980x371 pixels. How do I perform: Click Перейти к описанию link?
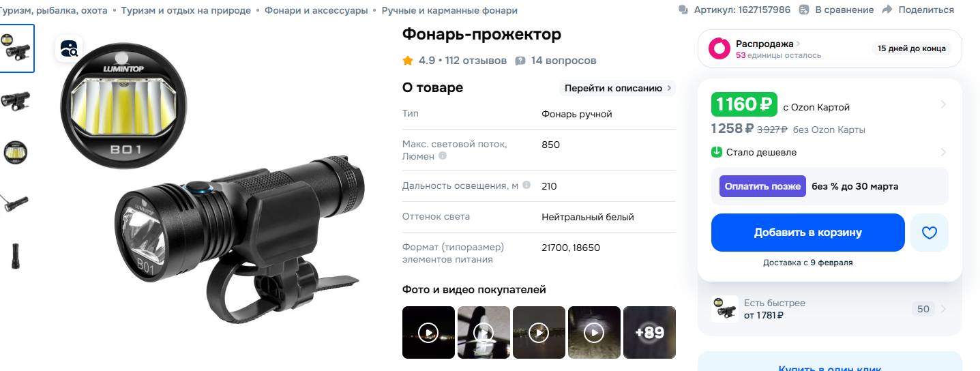pyautogui.click(x=618, y=88)
